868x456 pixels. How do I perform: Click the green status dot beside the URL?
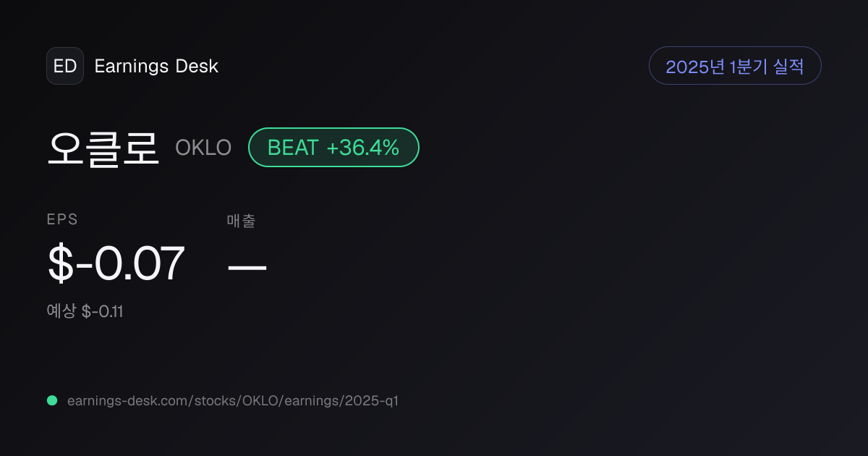click(52, 400)
